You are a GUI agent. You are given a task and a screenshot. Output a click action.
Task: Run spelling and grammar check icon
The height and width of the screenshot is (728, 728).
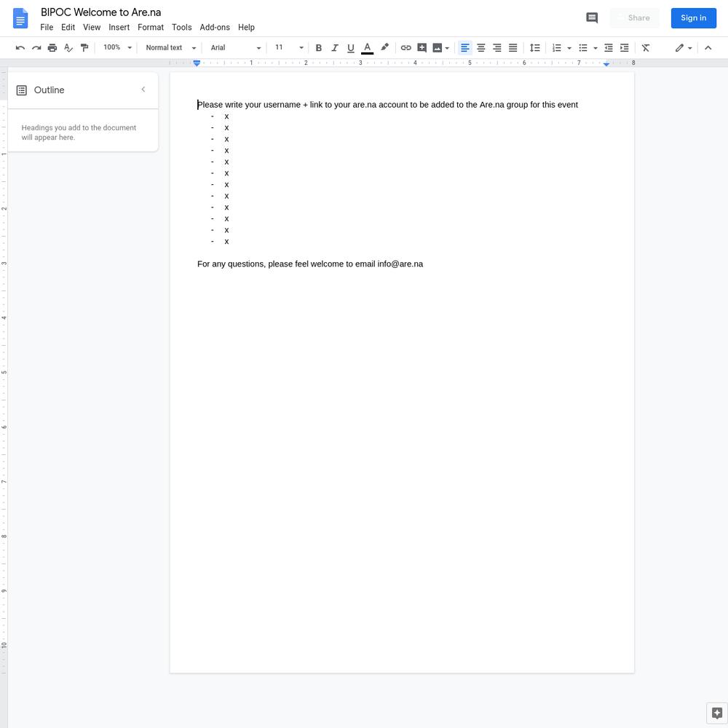pyautogui.click(x=68, y=48)
